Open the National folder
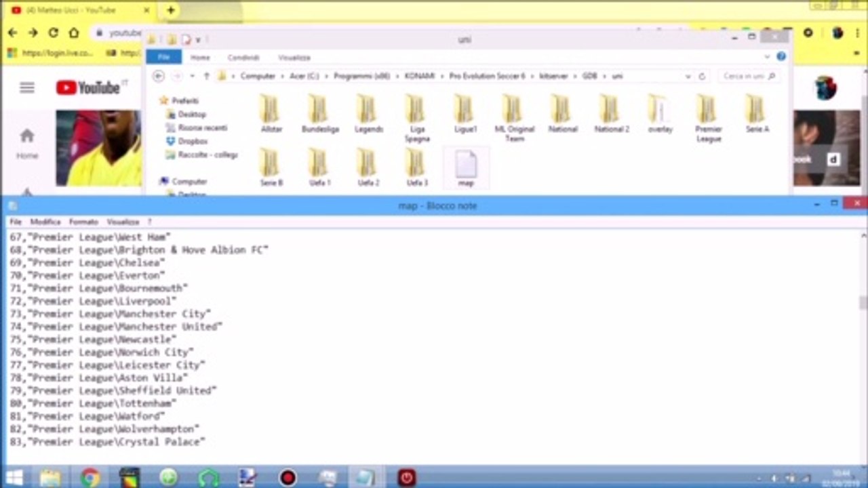This screenshot has height=488, width=868. point(563,113)
